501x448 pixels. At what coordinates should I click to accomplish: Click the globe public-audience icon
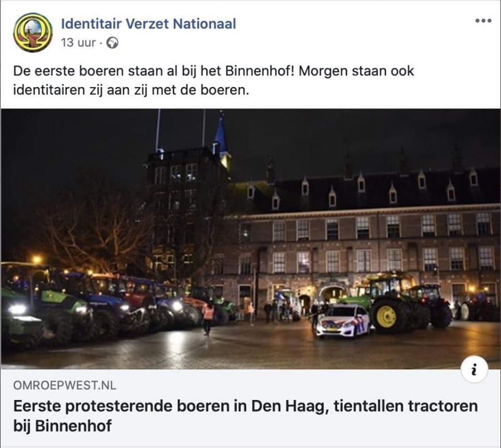[112, 42]
